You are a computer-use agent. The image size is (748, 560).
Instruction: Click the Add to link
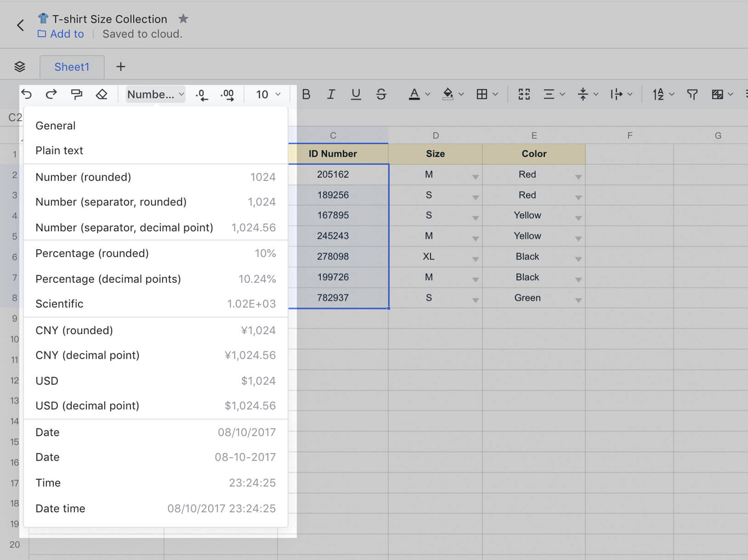(67, 34)
